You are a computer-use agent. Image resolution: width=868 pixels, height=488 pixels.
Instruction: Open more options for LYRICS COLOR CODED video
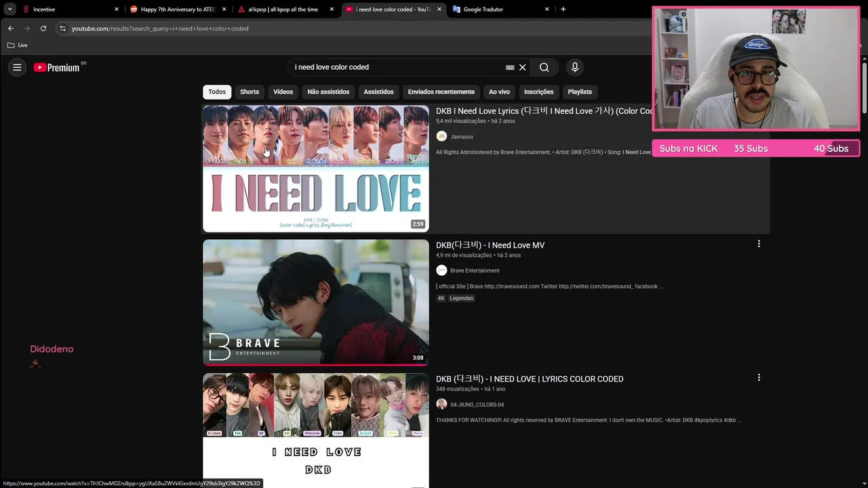[x=759, y=378]
